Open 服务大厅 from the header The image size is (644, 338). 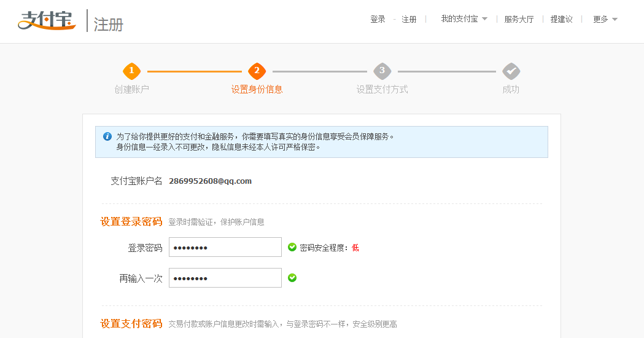pos(519,19)
